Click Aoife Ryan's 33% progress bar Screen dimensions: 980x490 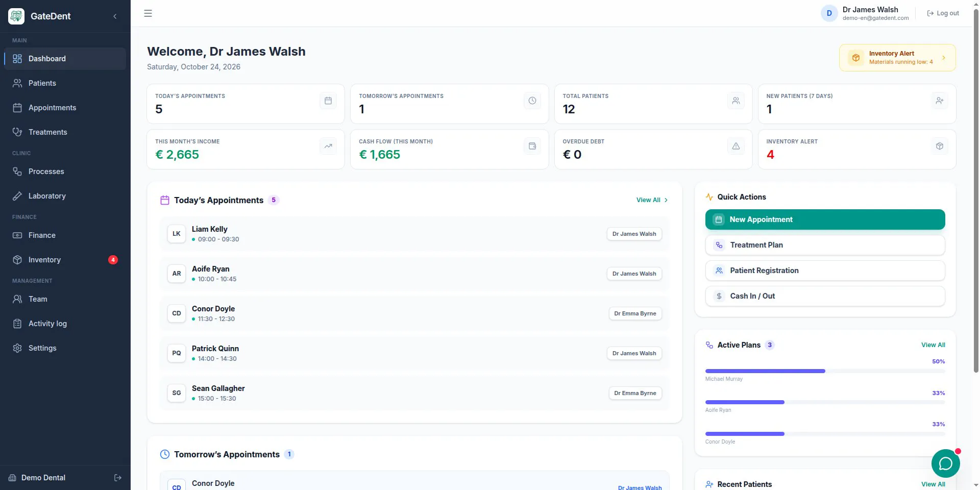point(825,402)
